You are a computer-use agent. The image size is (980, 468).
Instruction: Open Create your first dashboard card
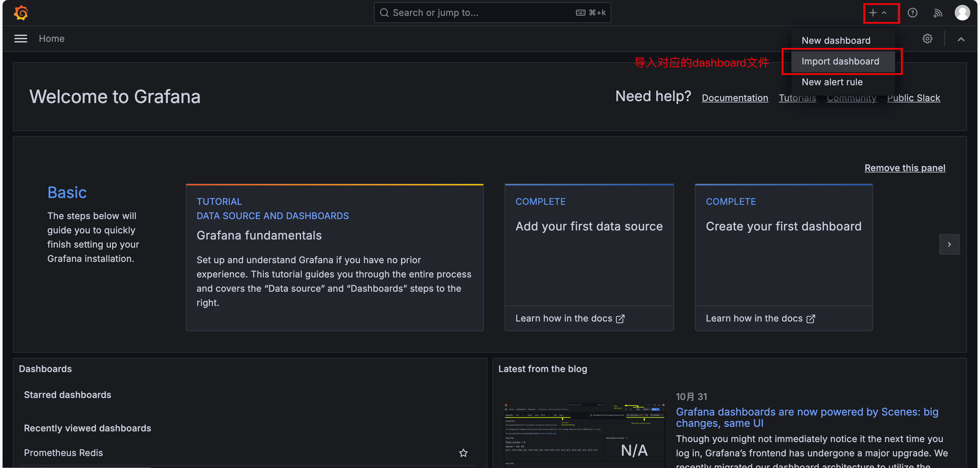point(784,258)
